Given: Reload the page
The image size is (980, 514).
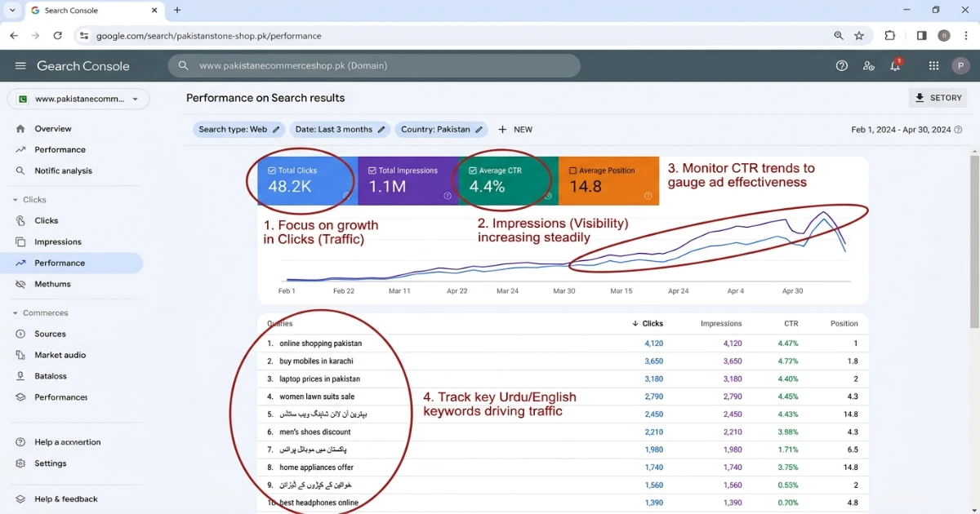Looking at the screenshot, I should click(57, 36).
